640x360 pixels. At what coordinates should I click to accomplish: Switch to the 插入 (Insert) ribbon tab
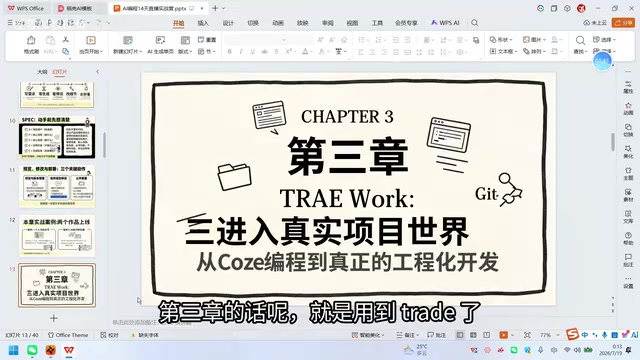[203, 23]
